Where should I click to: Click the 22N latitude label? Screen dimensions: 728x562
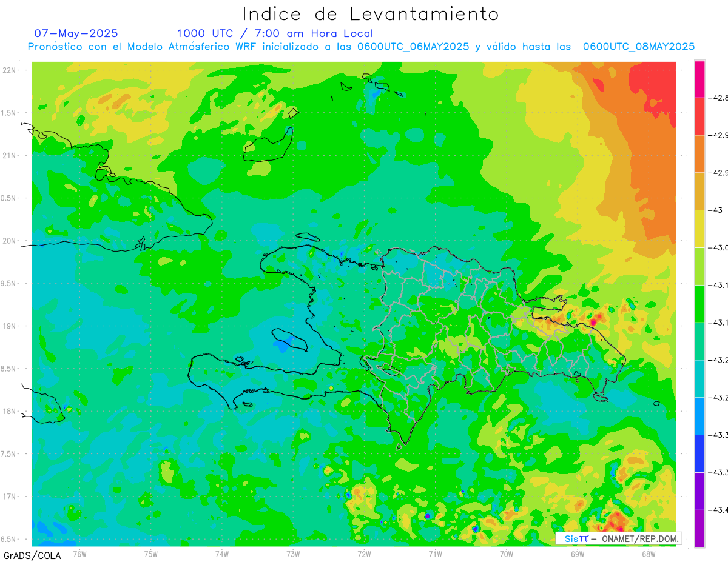[x=10, y=70]
